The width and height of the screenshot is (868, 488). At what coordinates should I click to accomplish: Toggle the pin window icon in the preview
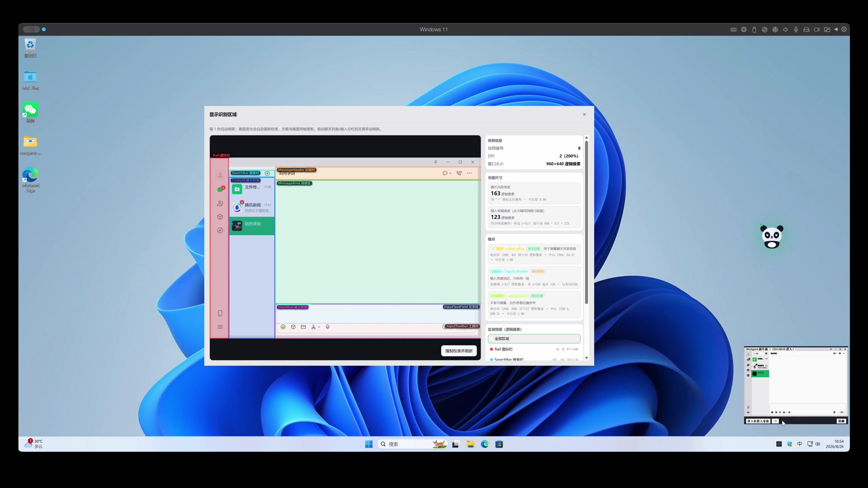pyautogui.click(x=435, y=162)
